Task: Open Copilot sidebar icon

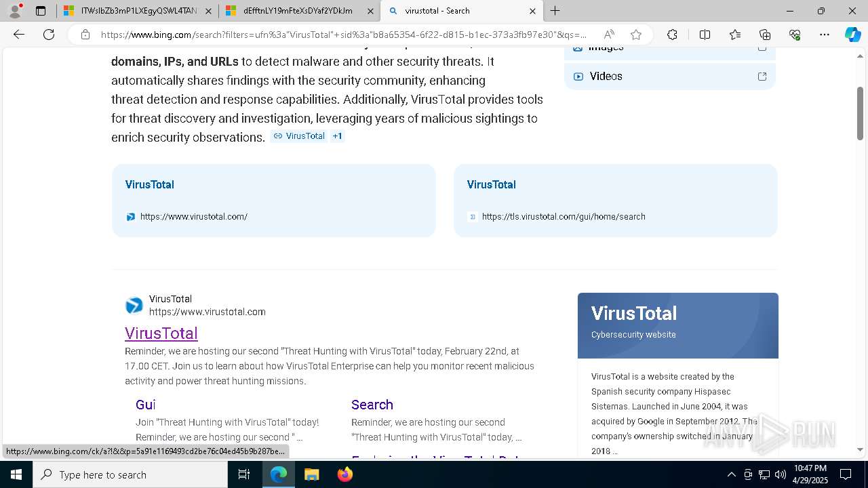Action: pyautogui.click(x=852, y=35)
